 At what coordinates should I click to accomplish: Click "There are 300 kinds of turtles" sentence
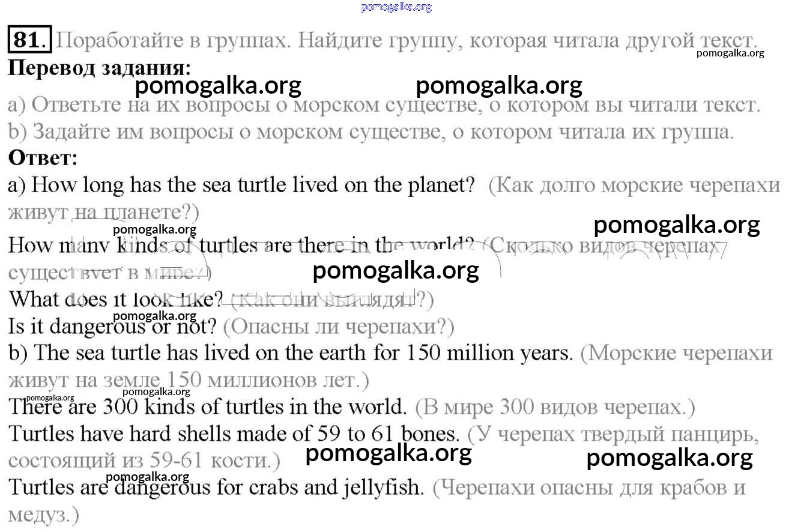point(208,407)
